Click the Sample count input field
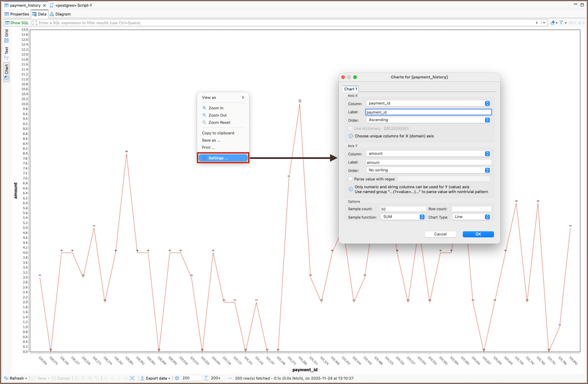Screen dimensions: 588x384 click(403, 209)
